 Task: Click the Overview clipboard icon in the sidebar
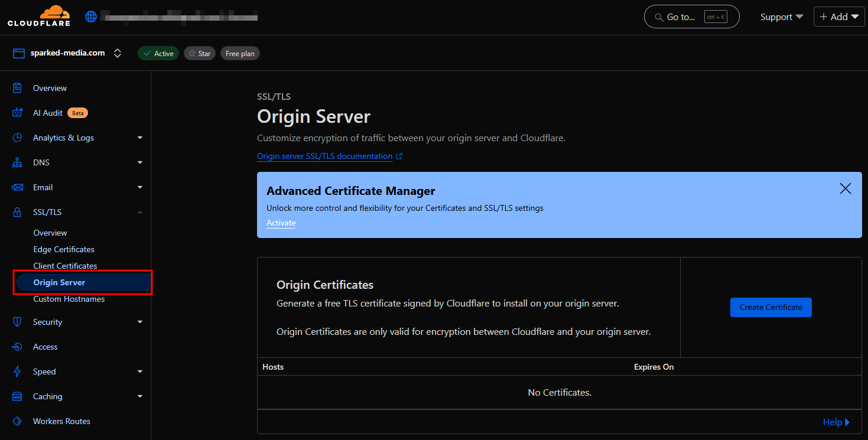[x=18, y=88]
